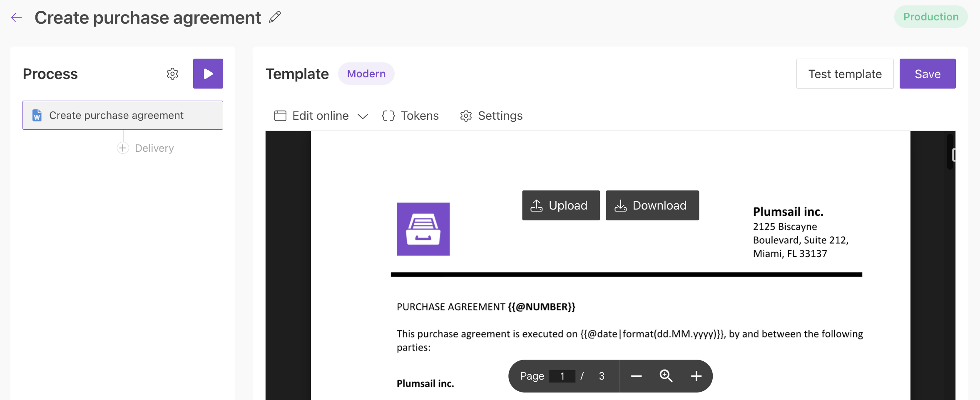980x400 pixels.
Task: Click the page number input field
Action: [x=562, y=376]
